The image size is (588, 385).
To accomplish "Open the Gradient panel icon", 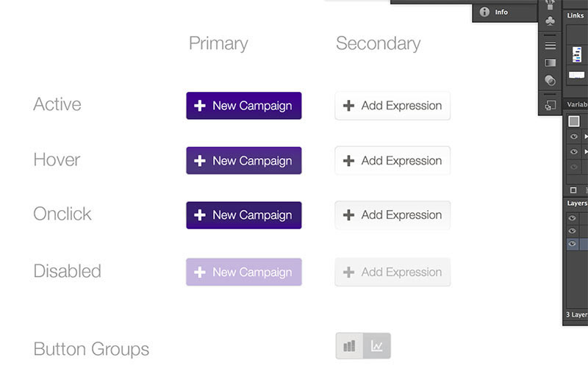I will point(550,62).
